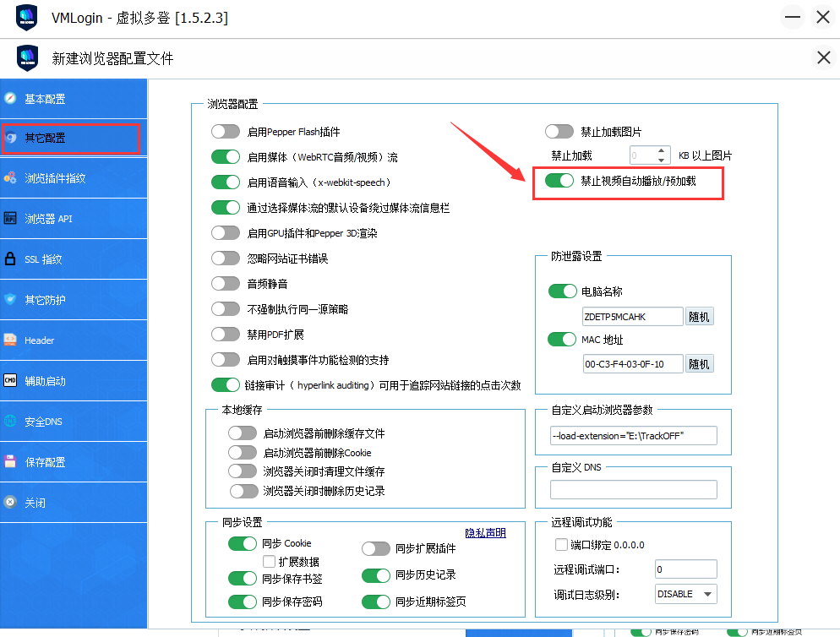
Task: Enable 启用GPU插件和Pepper 3D渲染 toggle
Action: pyautogui.click(x=226, y=232)
